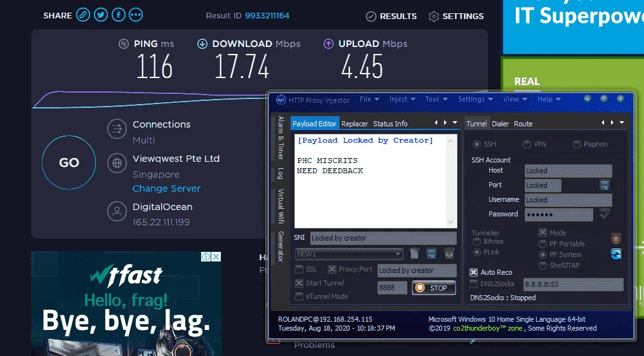The width and height of the screenshot is (644, 356).
Task: Open the Tool menu dropdown
Action: coord(436,99)
